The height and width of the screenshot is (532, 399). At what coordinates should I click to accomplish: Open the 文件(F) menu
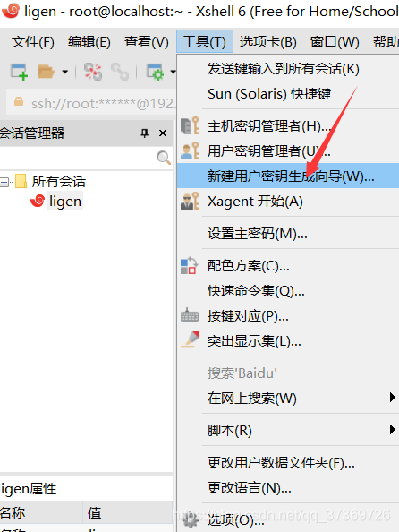33,42
